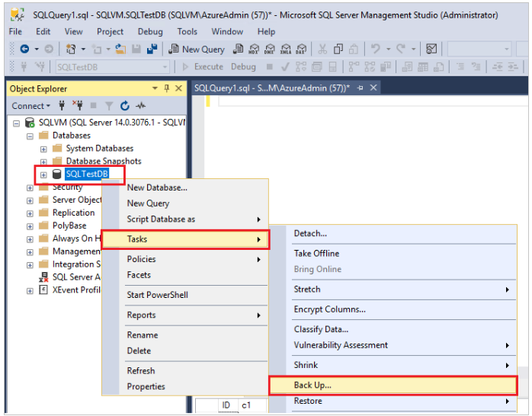
Task: Click the Copy icon in toolbar
Action: click(x=338, y=50)
